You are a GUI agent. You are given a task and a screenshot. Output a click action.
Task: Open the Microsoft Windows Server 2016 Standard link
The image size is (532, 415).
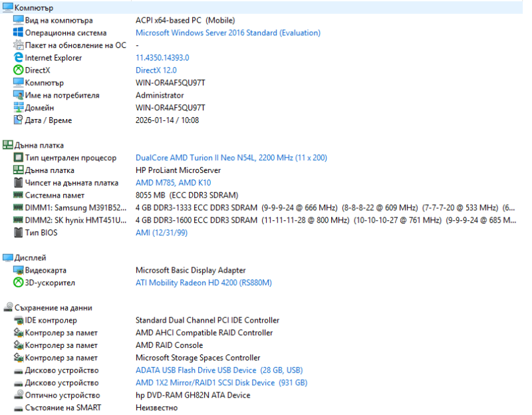(227, 33)
